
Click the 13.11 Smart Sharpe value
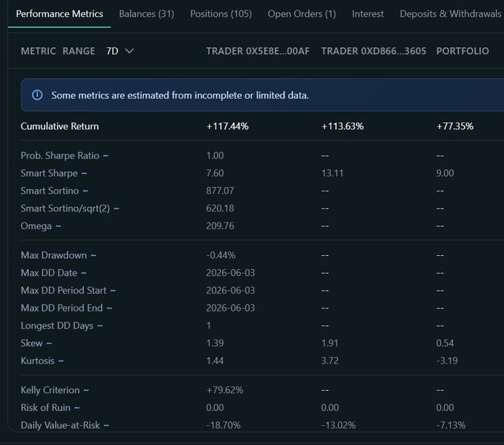coord(332,174)
